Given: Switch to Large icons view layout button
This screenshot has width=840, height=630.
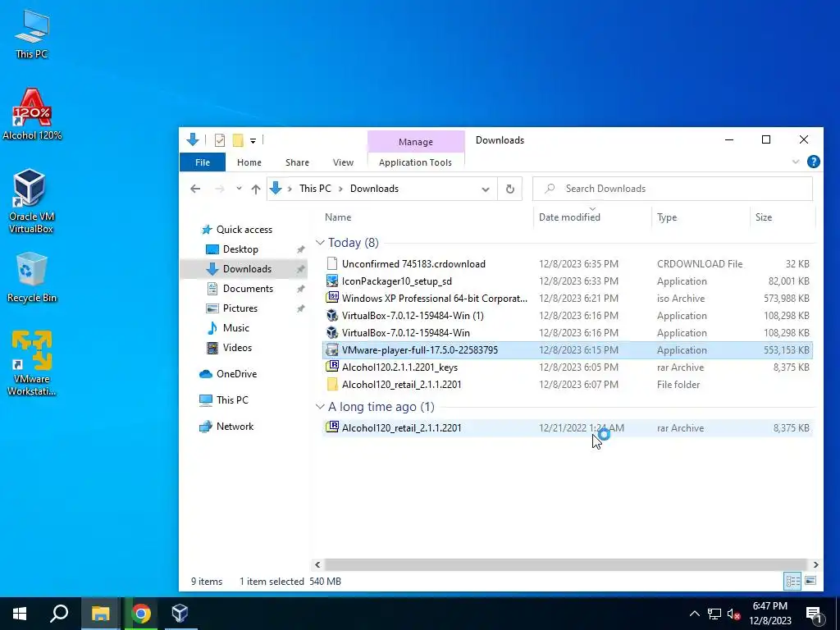Looking at the screenshot, I should (810, 581).
